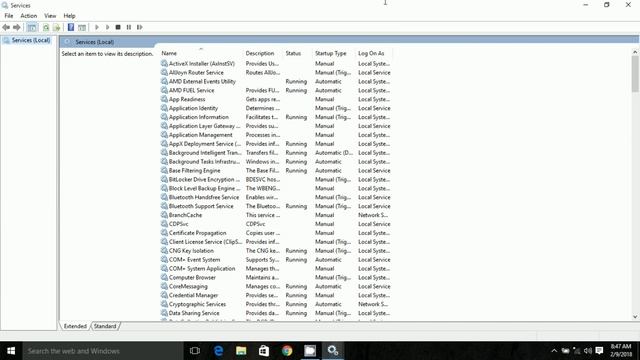Switch to the Standard tab
Screen dimensions: 640x360
[105, 326]
